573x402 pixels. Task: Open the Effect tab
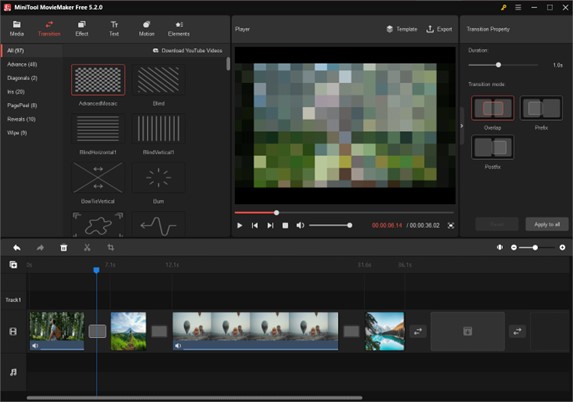pos(81,29)
